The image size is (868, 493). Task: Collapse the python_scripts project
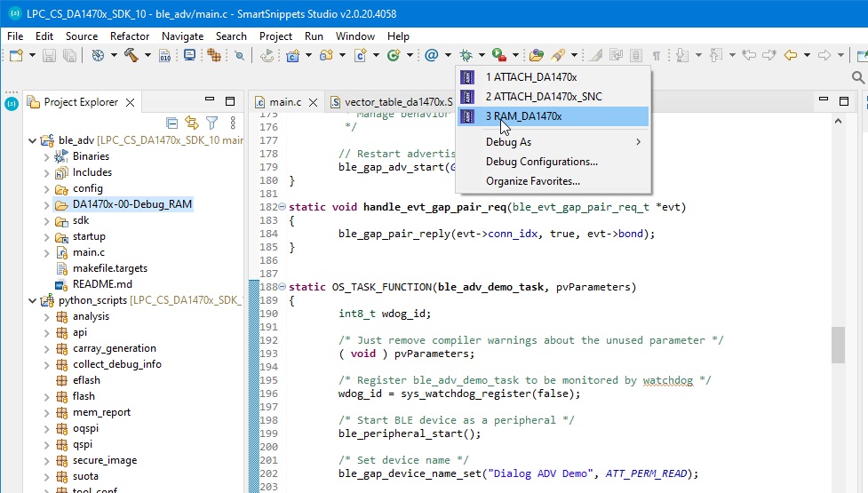tap(33, 300)
